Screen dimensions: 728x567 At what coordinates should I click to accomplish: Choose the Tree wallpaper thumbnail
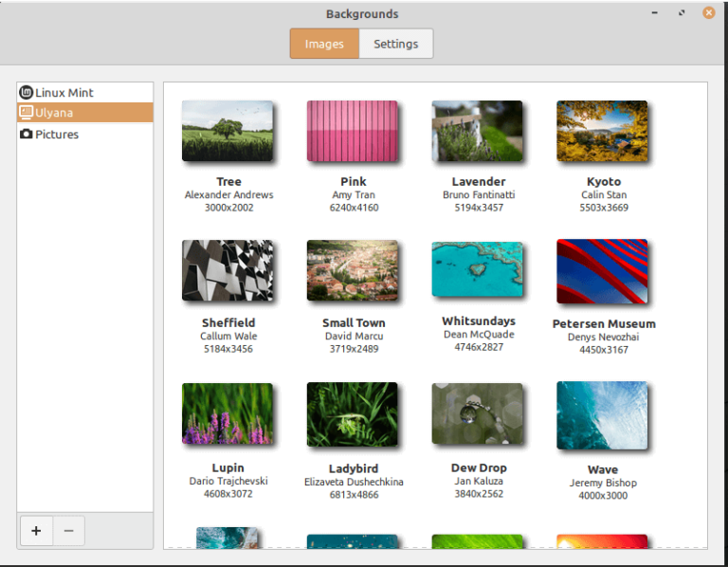(227, 131)
